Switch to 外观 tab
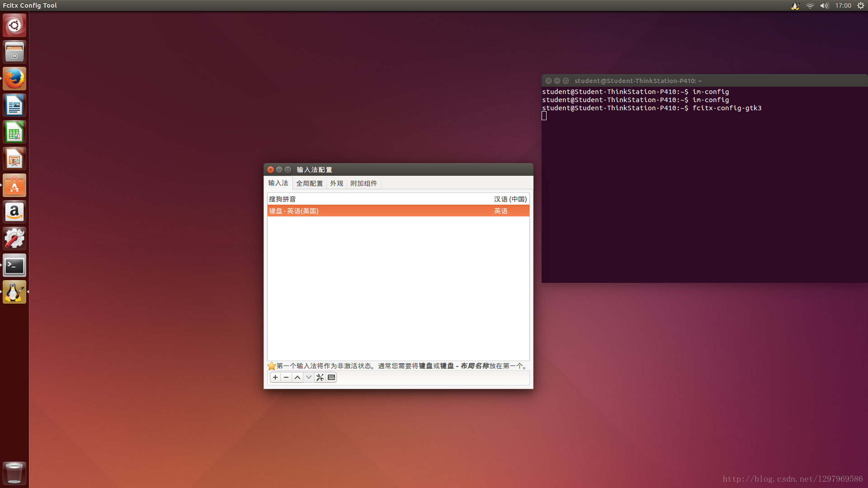 [x=337, y=183]
